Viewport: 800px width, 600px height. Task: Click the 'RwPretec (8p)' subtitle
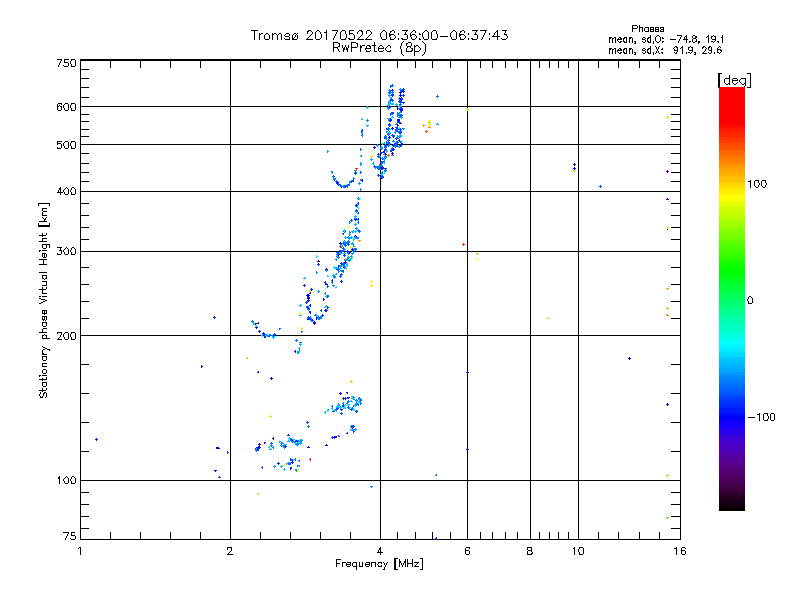tap(379, 48)
